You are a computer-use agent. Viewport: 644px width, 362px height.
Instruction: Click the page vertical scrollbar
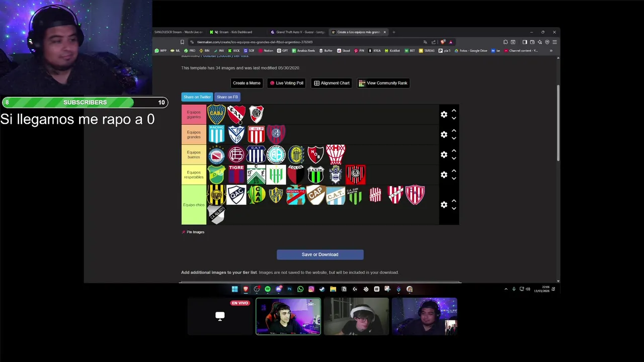click(x=558, y=123)
